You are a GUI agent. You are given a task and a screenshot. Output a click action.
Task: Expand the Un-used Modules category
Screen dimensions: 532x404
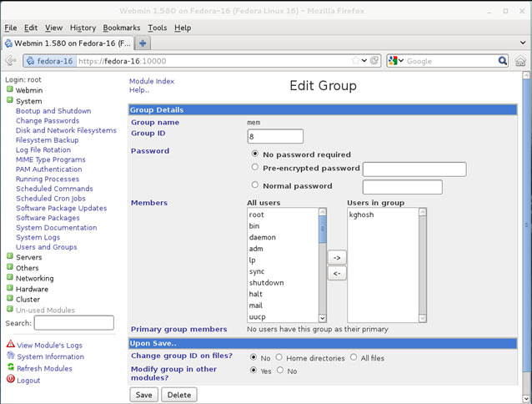[10, 310]
